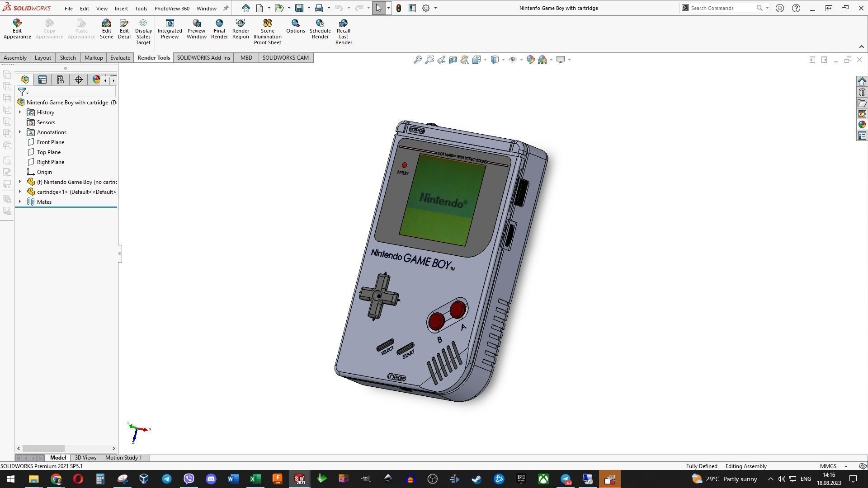Click the Schedule Render icon
The image size is (868, 488).
pyautogui.click(x=320, y=29)
